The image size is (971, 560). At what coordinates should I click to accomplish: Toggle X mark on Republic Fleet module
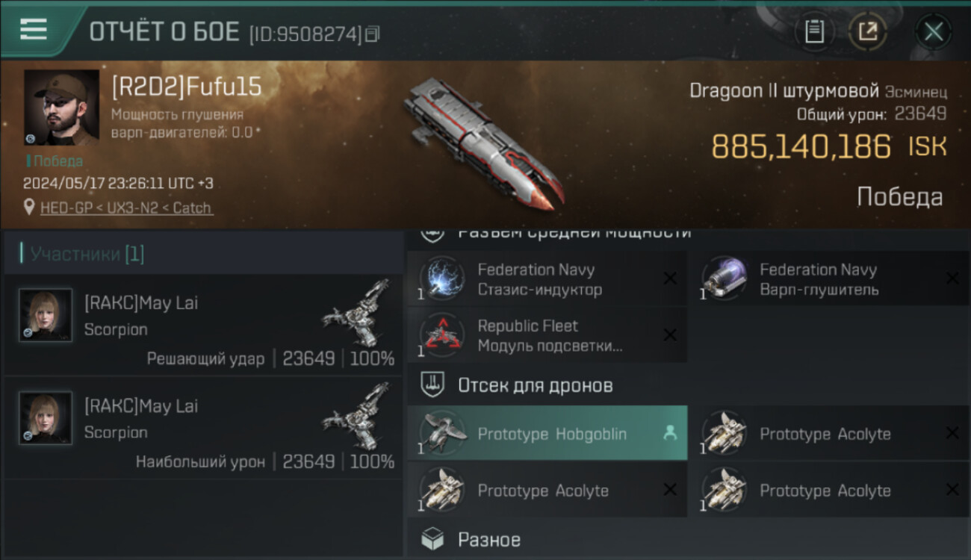pyautogui.click(x=670, y=335)
